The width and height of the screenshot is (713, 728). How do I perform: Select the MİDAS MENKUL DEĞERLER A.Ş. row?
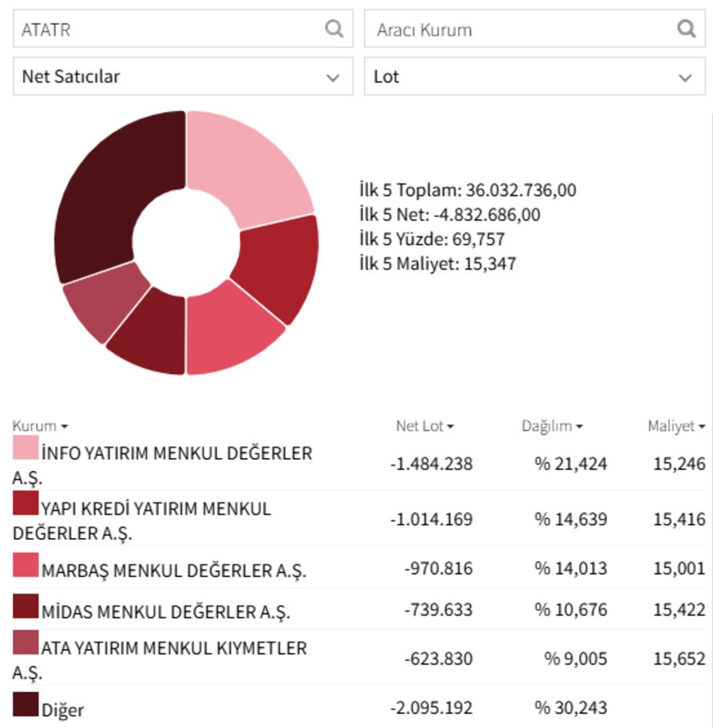pos(165,612)
